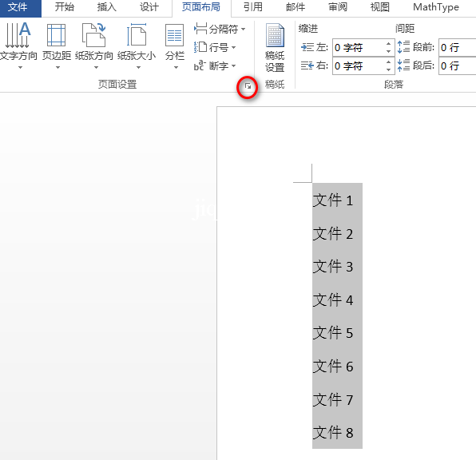Launch the 页面设置 dialog launcher

(x=248, y=86)
